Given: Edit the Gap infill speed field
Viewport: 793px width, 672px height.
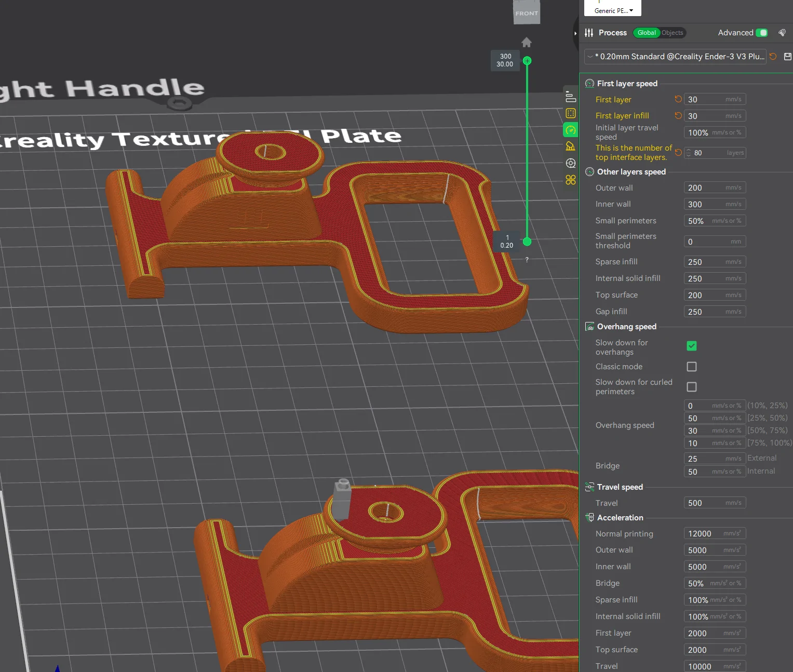Looking at the screenshot, I should click(715, 312).
